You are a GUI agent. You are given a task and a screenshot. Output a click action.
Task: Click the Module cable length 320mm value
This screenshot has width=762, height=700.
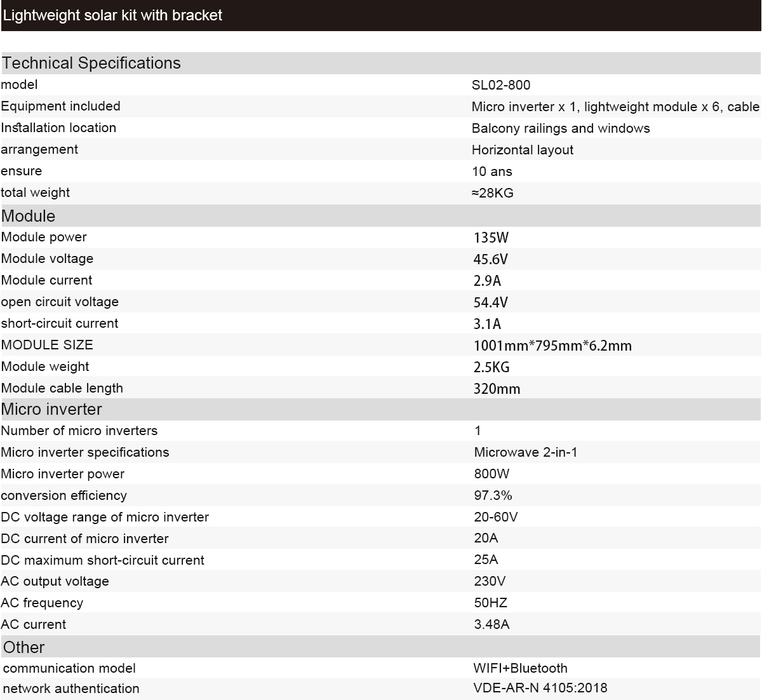pos(497,389)
